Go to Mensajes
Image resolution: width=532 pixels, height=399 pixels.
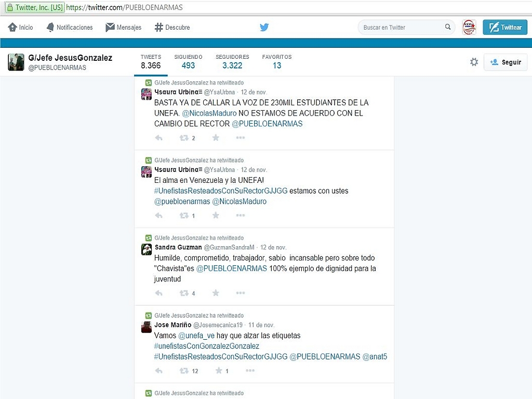point(123,28)
